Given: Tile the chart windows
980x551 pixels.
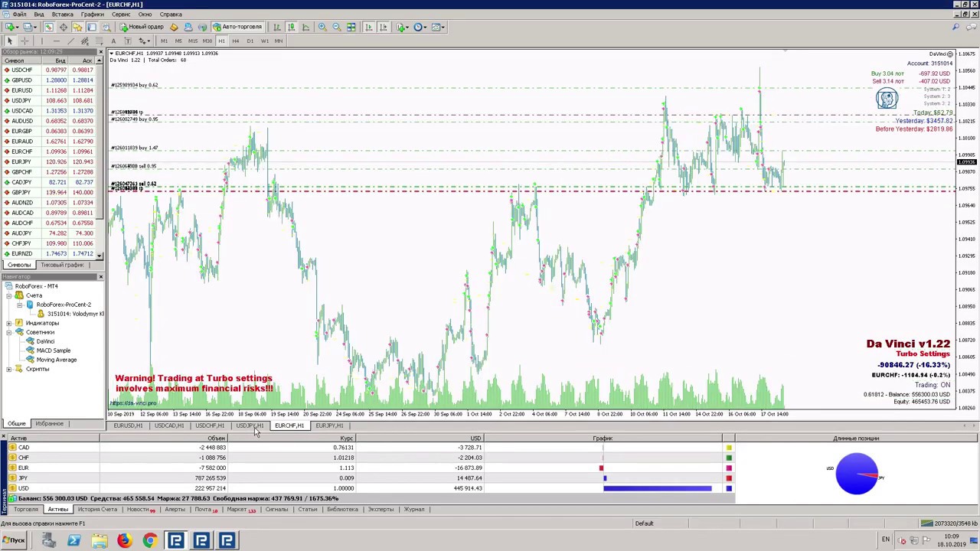Looking at the screenshot, I should (x=351, y=27).
